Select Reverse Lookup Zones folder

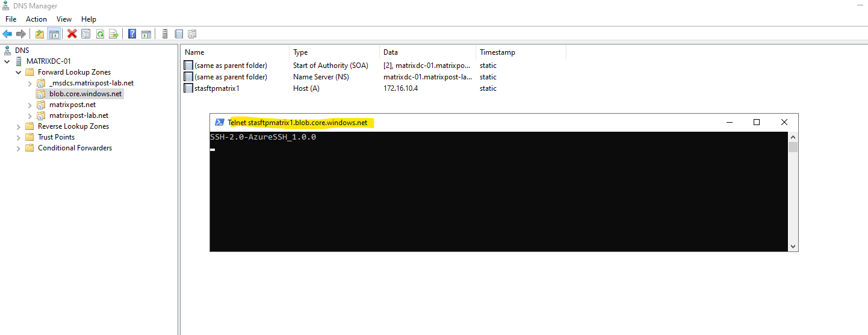[73, 126]
